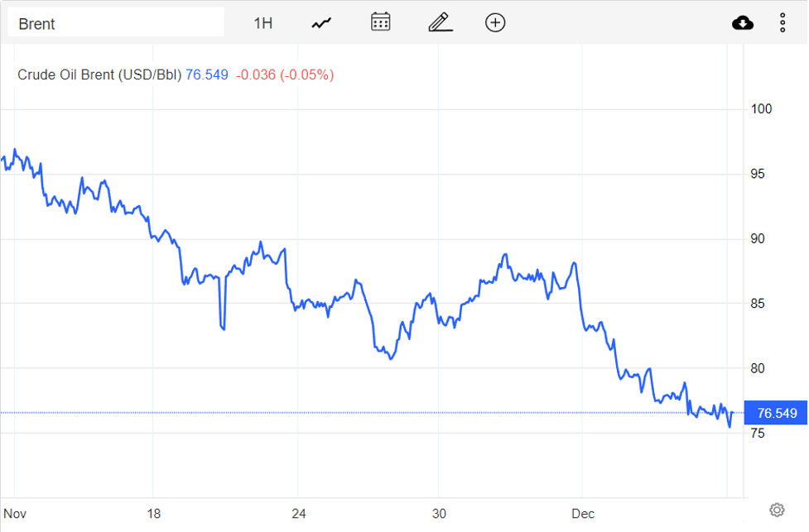Open the calendar date range picker
This screenshot has width=809, height=532.
click(x=380, y=22)
